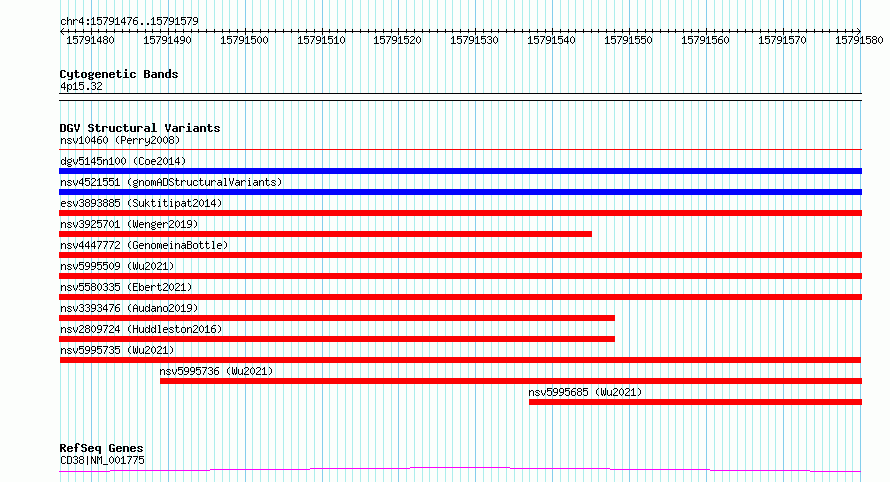Select variant label nsv2809724 (Huddleston2016)

[x=141, y=329]
